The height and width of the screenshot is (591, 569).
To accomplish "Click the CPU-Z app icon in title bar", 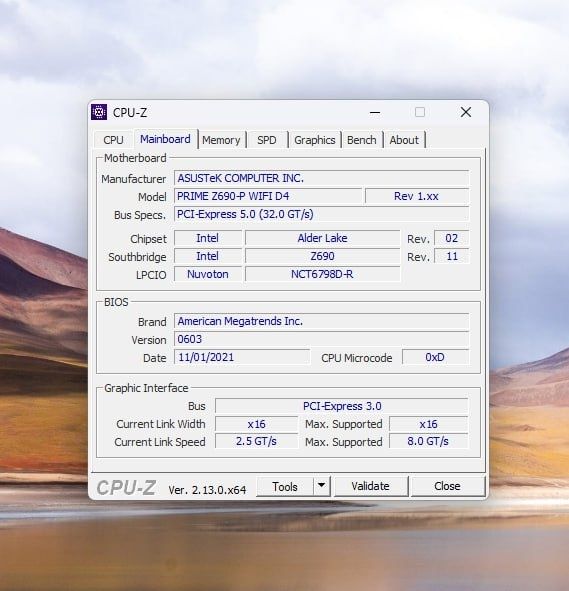I will coord(99,112).
